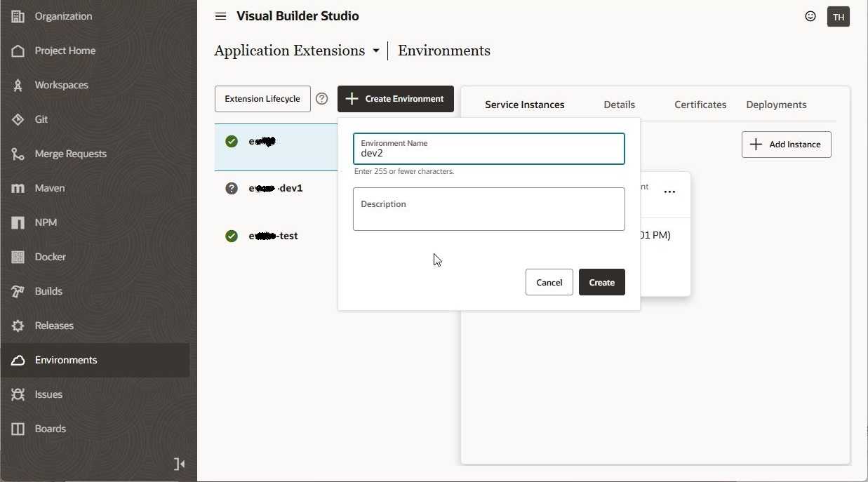Screen dimensions: 868x482
Task: Cancel the create environment dialog
Action: (x=549, y=282)
